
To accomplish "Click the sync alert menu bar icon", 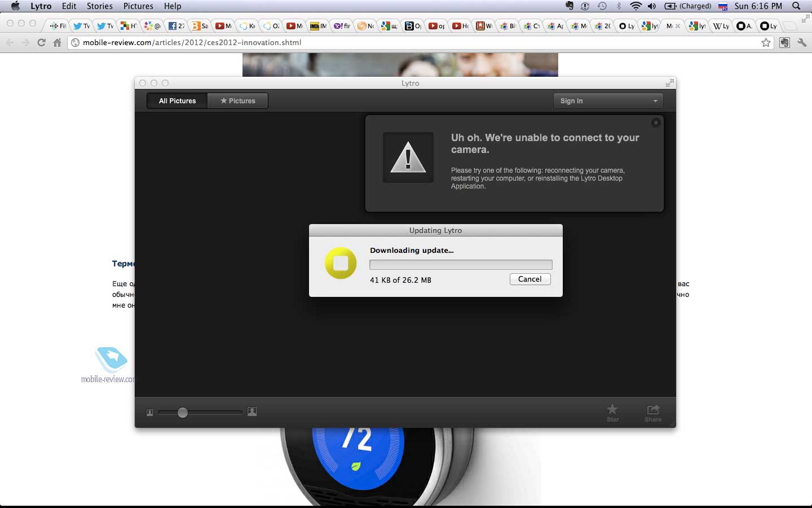I will click(x=585, y=6).
